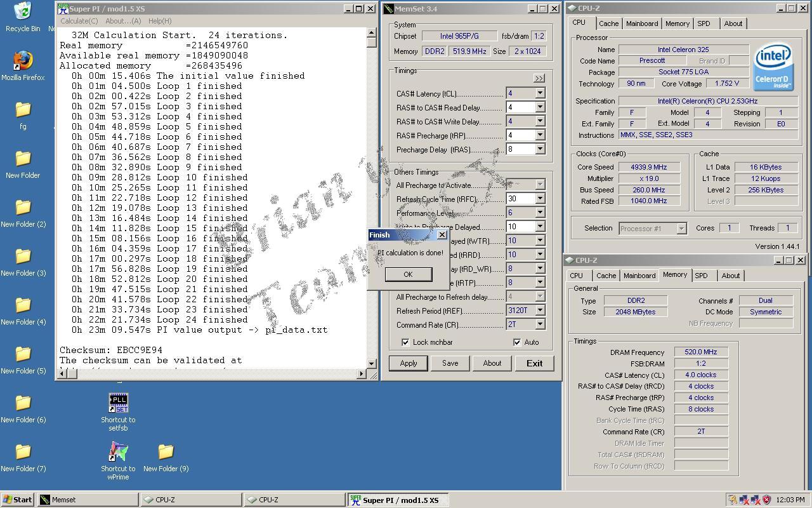Select the New Folder desktop icon
The height and width of the screenshot is (508, 812).
(x=23, y=163)
